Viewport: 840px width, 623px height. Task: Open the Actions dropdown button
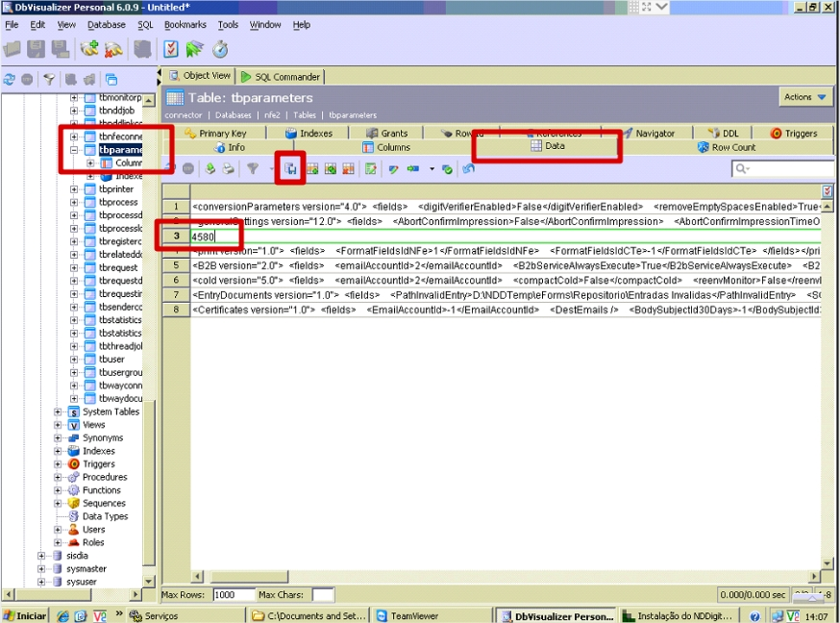(x=804, y=97)
